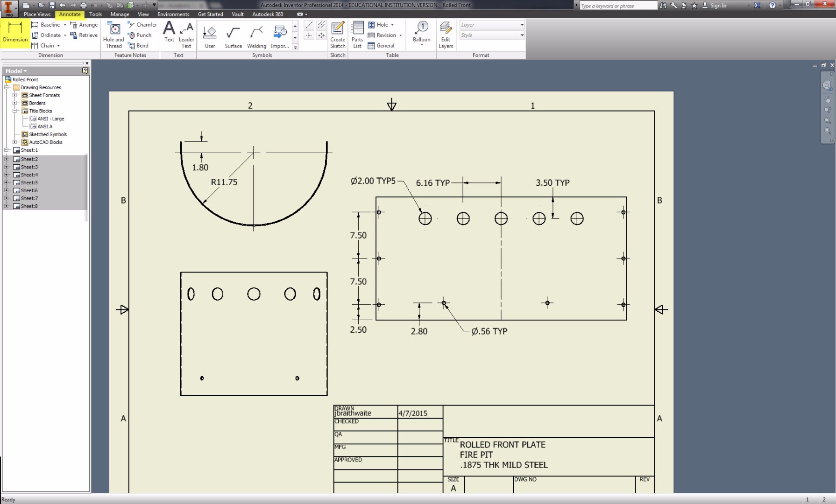Open the View tab
Screen dimensions: 836x504
pyautogui.click(x=143, y=14)
